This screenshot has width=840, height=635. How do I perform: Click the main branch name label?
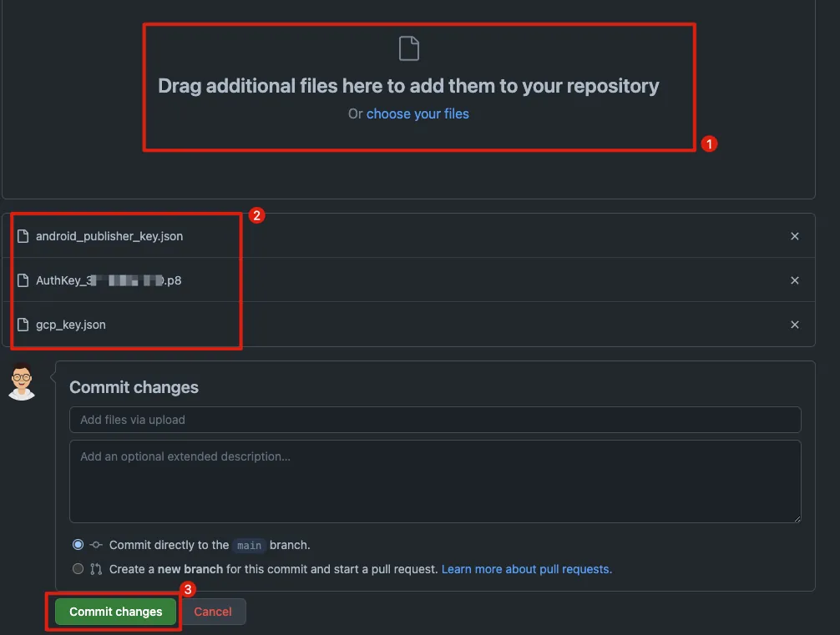tap(249, 546)
